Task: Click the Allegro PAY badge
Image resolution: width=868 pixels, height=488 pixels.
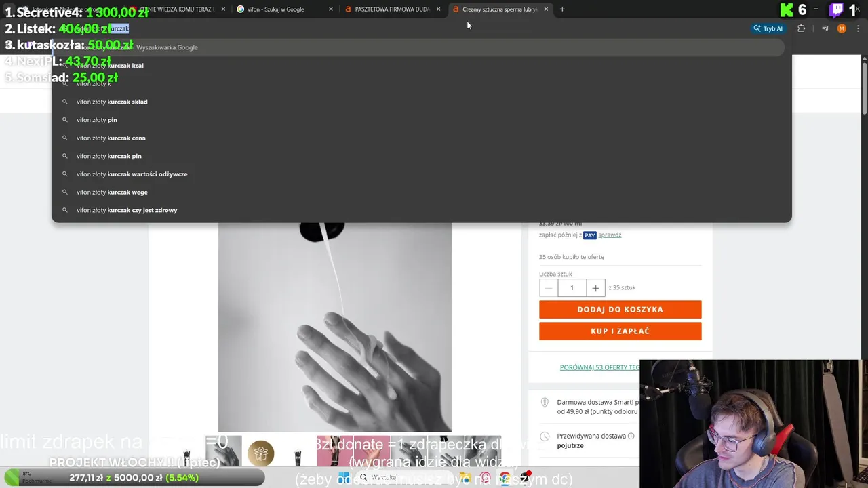Action: click(x=589, y=235)
